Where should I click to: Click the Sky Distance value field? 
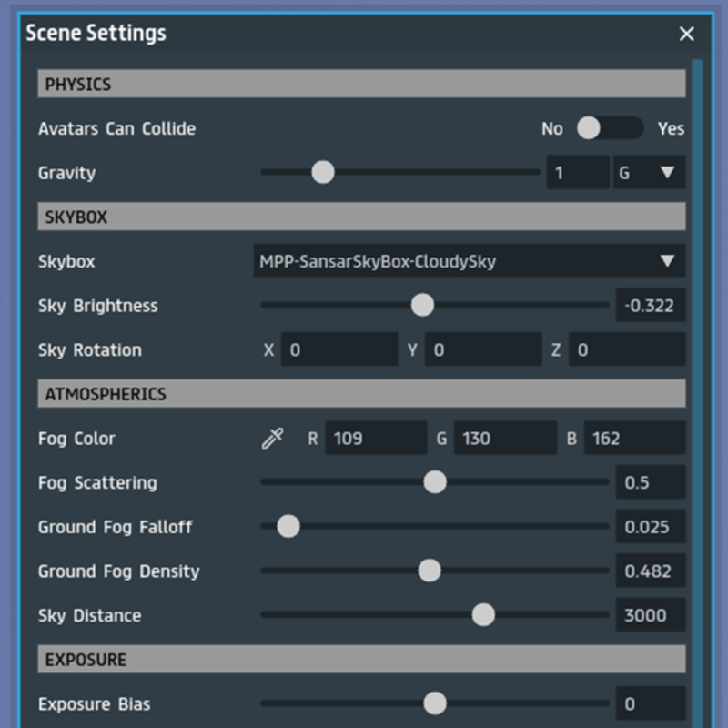(650, 615)
